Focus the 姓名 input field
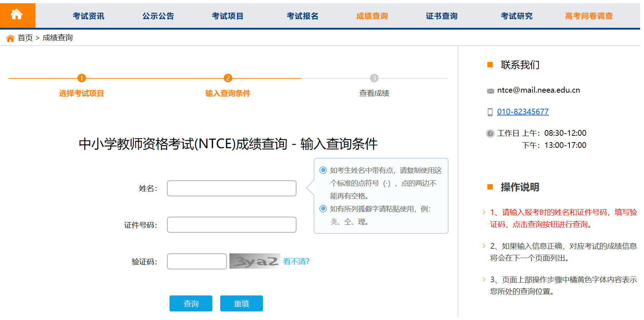The width and height of the screenshot is (644, 320). click(232, 188)
